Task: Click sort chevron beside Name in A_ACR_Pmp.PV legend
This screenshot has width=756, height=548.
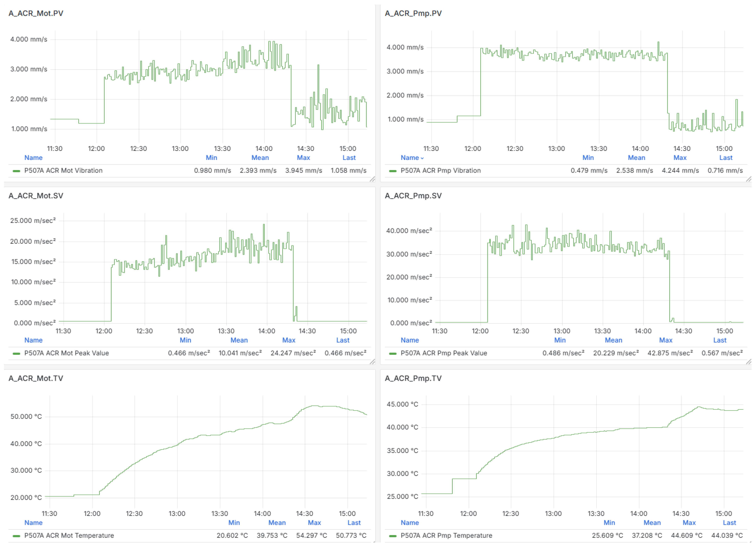Action: click(x=422, y=158)
